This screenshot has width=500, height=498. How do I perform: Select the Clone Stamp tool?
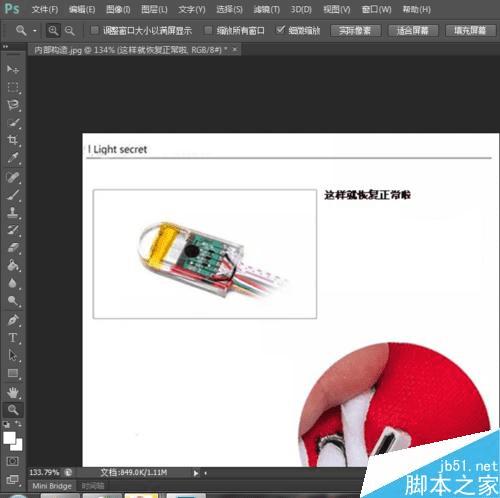click(13, 212)
